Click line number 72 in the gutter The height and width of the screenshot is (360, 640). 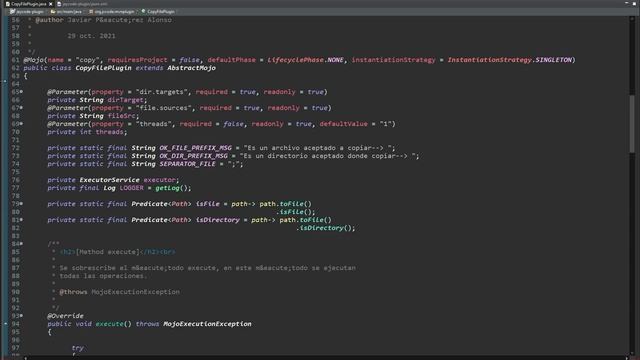click(15, 148)
